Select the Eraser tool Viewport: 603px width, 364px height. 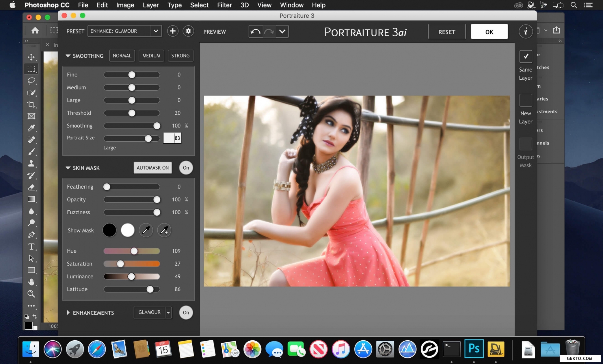[x=31, y=187]
